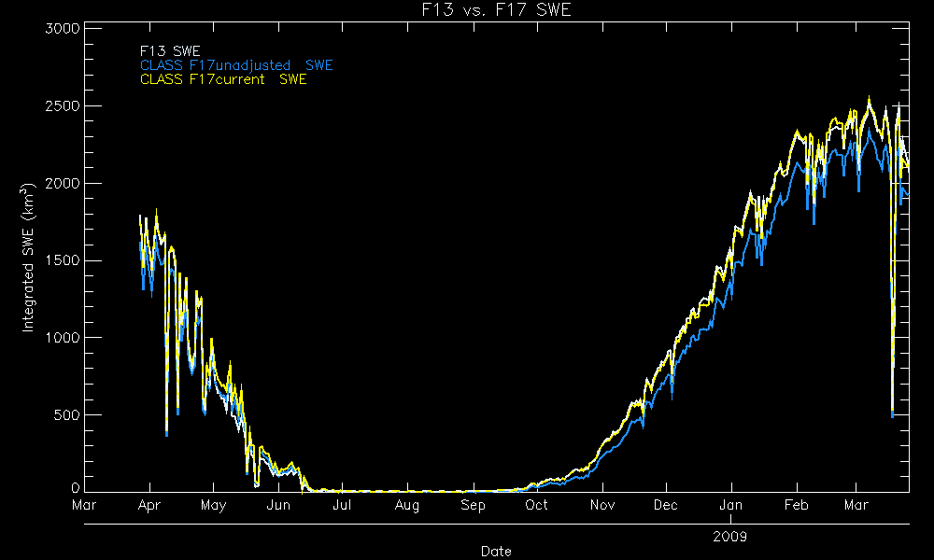Viewport: 934px width, 560px height.
Task: Click the Aug x-axis tick label
Action: click(406, 507)
